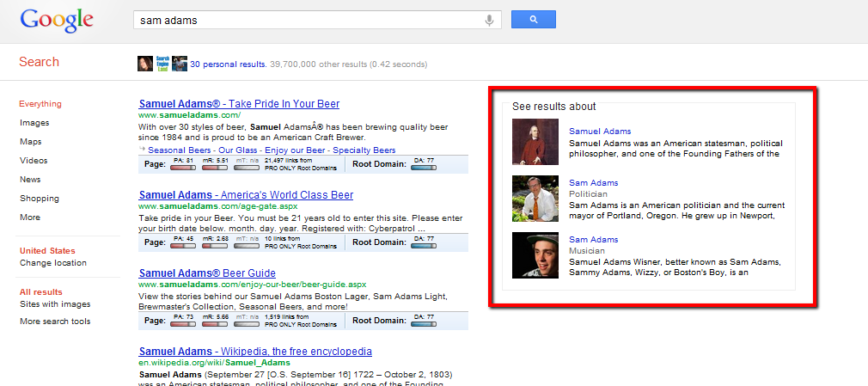Click the 'United States' location label
Viewport: 868px width, 386px height.
pos(47,250)
